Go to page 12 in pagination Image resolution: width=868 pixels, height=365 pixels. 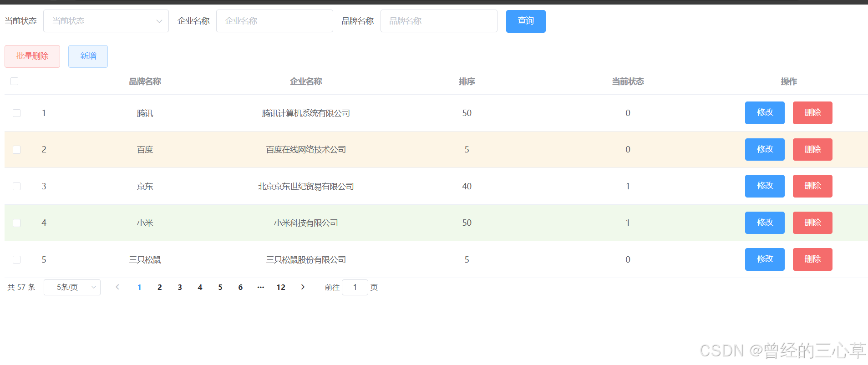click(281, 287)
